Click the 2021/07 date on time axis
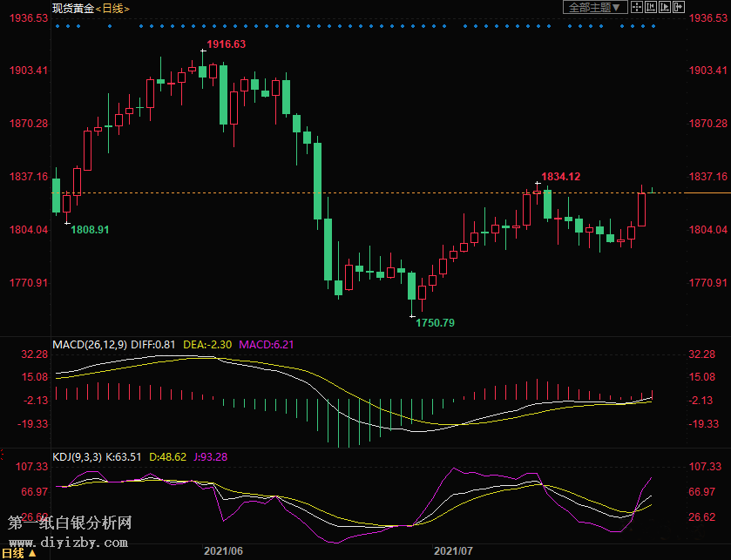The height and width of the screenshot is (560, 731). 452,551
